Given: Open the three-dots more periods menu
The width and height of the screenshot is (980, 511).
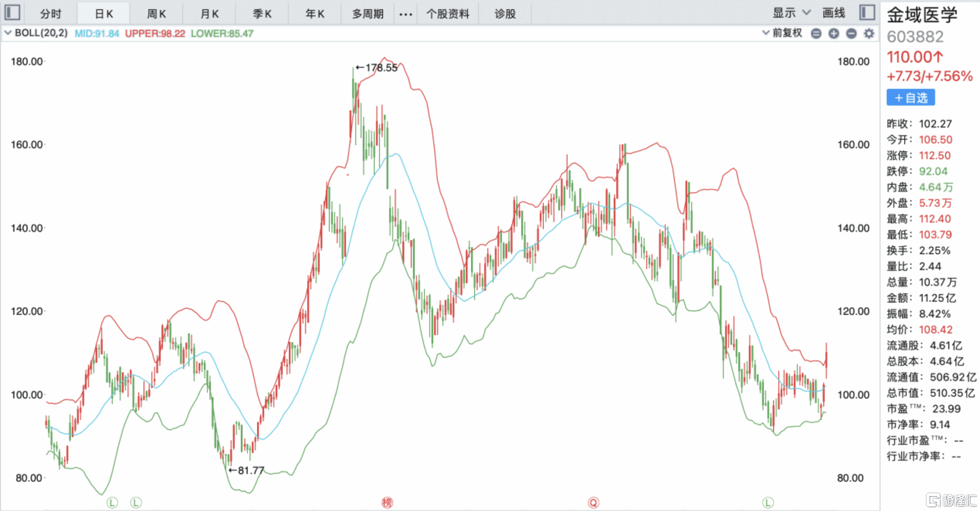Looking at the screenshot, I should (x=405, y=15).
